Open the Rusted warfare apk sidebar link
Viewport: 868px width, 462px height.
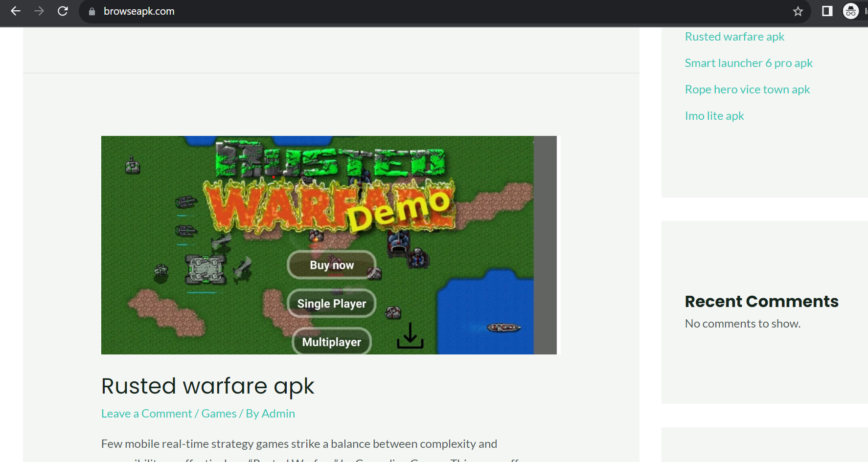(x=734, y=37)
